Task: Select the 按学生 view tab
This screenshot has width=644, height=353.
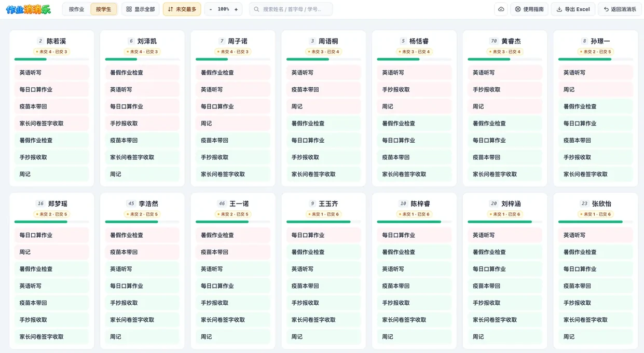Action: pyautogui.click(x=103, y=9)
